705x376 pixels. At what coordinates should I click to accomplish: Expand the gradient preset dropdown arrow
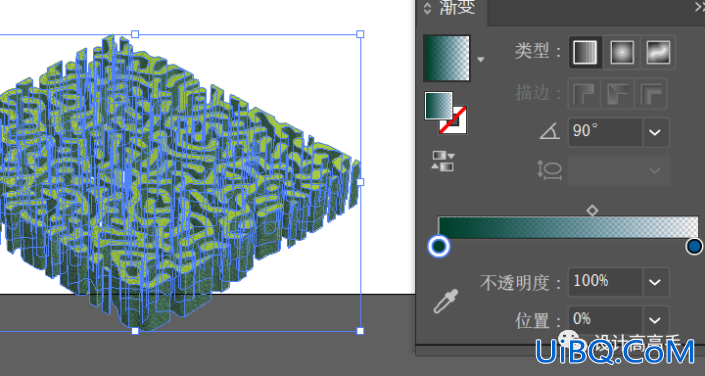tap(481, 59)
